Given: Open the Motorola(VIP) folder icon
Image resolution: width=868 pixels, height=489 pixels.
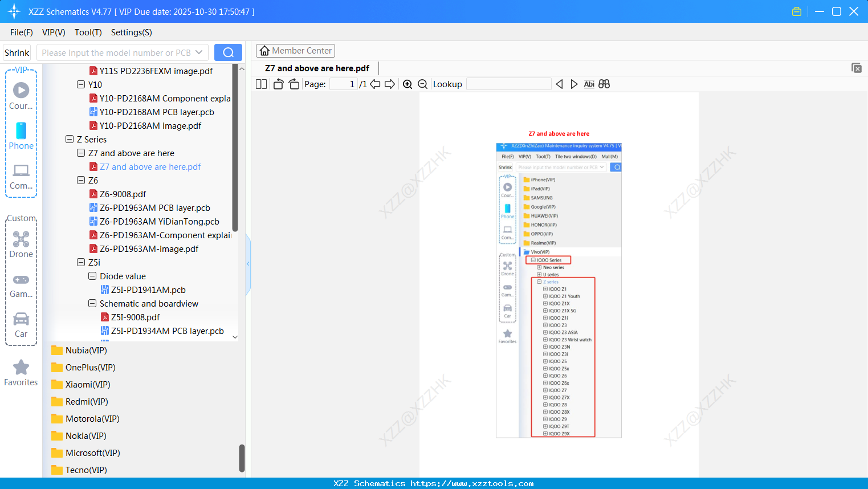Looking at the screenshot, I should [57, 418].
